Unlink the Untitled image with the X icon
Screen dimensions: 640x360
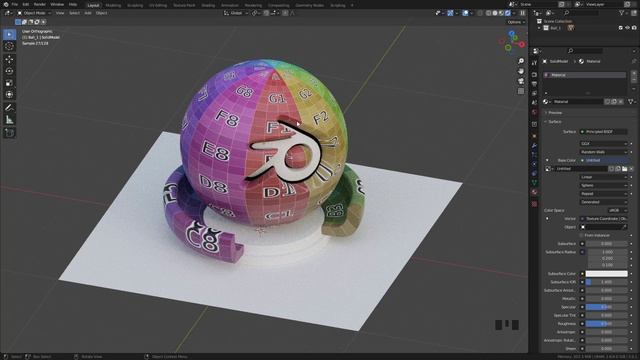(x=631, y=169)
